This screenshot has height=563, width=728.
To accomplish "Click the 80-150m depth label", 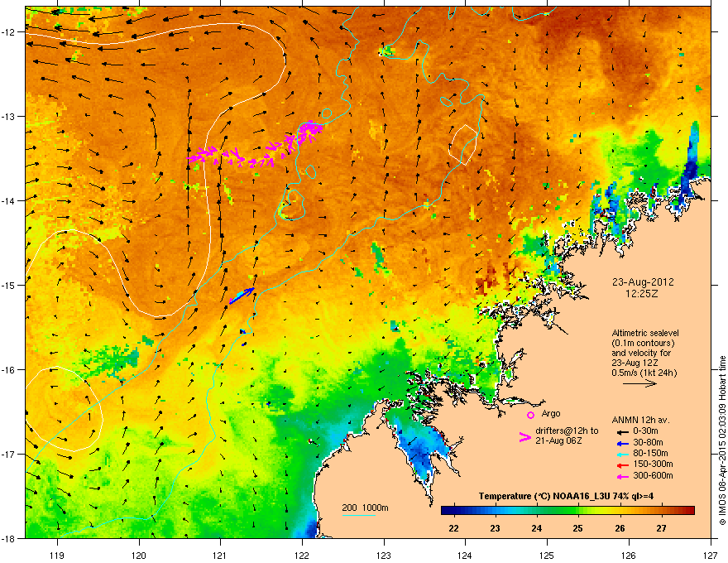I will (x=650, y=454).
